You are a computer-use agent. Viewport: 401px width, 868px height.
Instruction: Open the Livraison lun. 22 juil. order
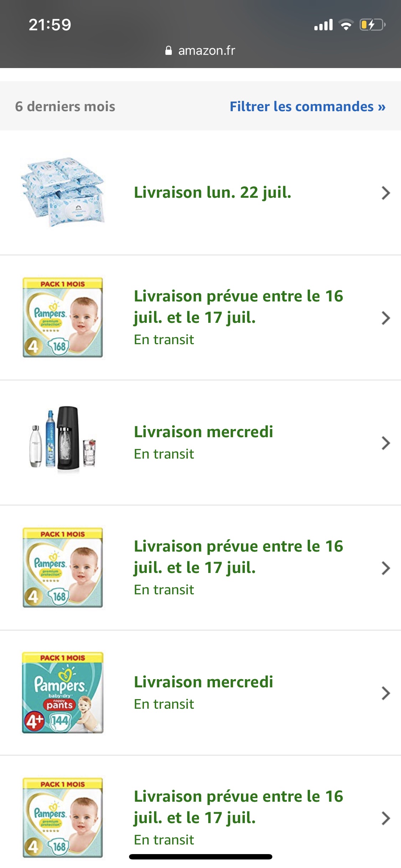(212, 192)
